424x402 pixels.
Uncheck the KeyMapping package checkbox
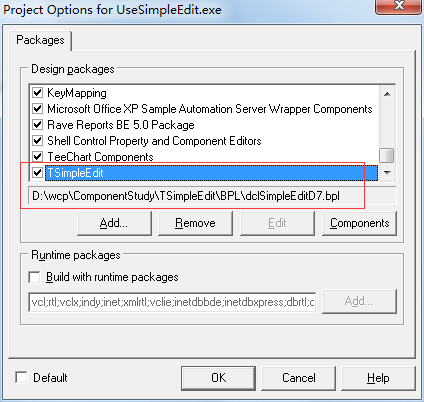pyautogui.click(x=38, y=92)
